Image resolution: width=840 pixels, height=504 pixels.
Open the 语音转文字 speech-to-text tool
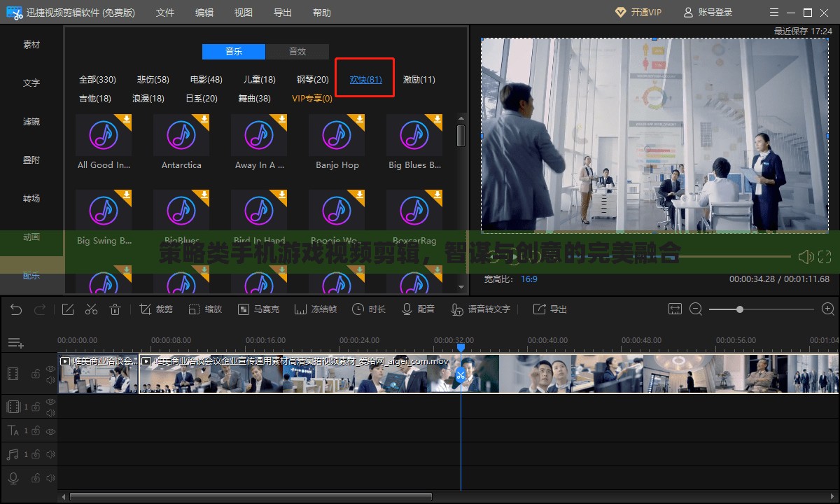481,309
